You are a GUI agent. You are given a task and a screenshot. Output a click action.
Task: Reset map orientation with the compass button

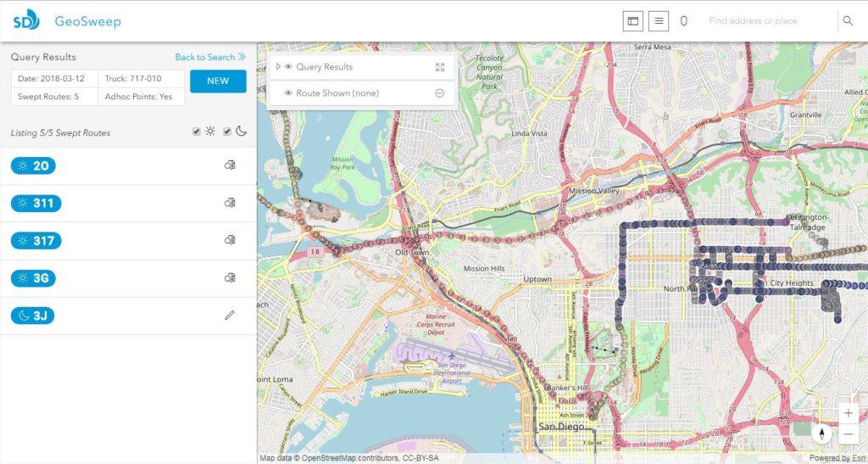pyautogui.click(x=821, y=433)
